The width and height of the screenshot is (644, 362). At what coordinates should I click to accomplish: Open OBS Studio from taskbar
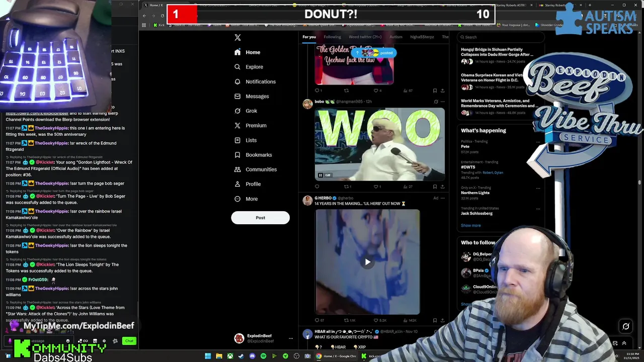click(x=296, y=356)
